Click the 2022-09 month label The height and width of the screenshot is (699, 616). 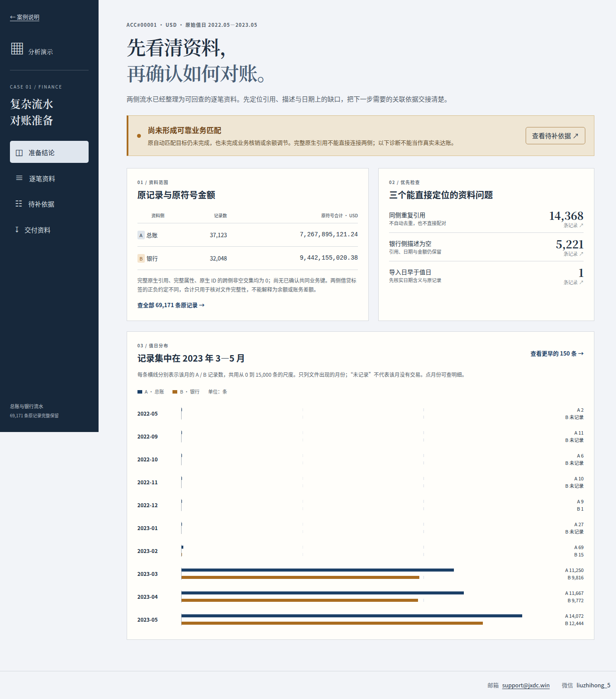[147, 436]
